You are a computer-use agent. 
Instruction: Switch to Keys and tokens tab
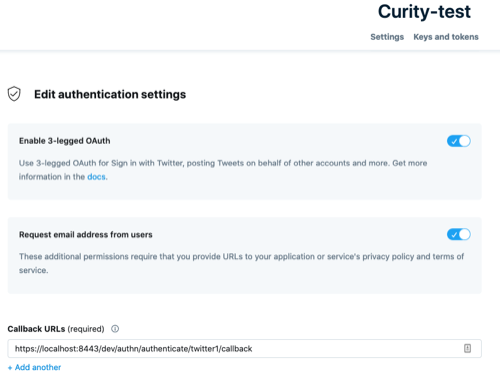[x=446, y=37]
